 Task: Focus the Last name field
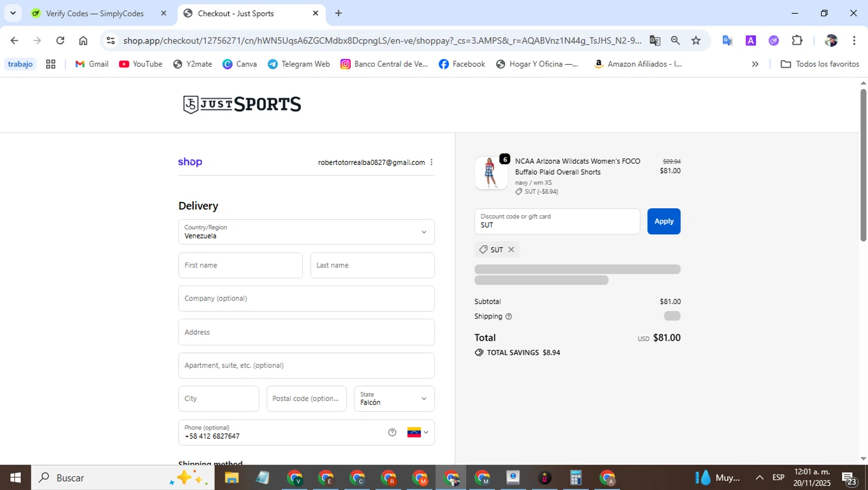click(372, 266)
